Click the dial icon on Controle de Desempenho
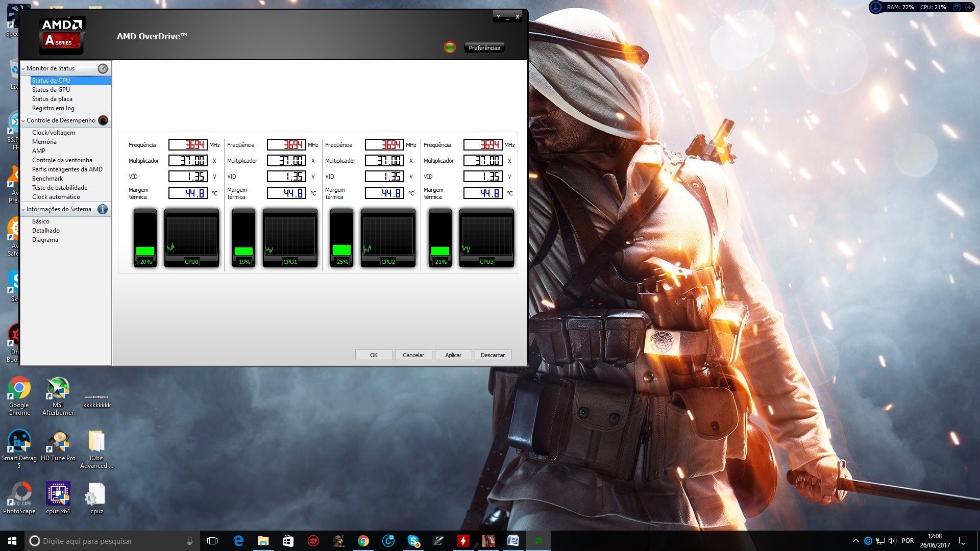The height and width of the screenshot is (551, 980). point(103,120)
